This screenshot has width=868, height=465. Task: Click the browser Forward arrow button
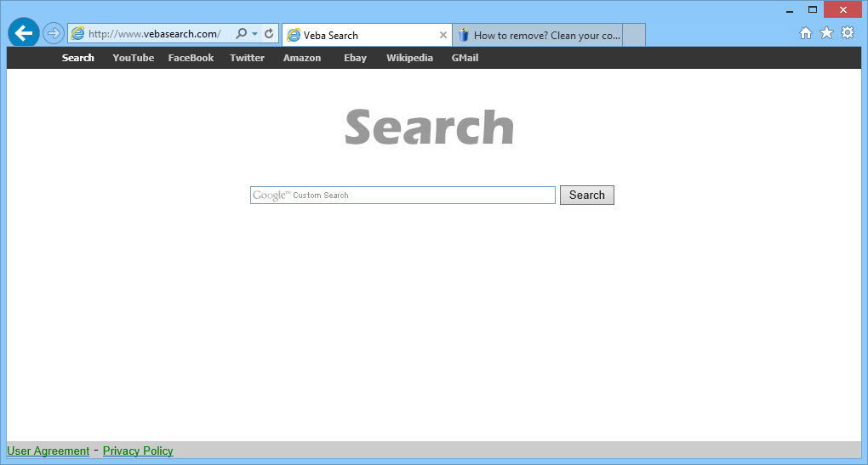coord(53,33)
